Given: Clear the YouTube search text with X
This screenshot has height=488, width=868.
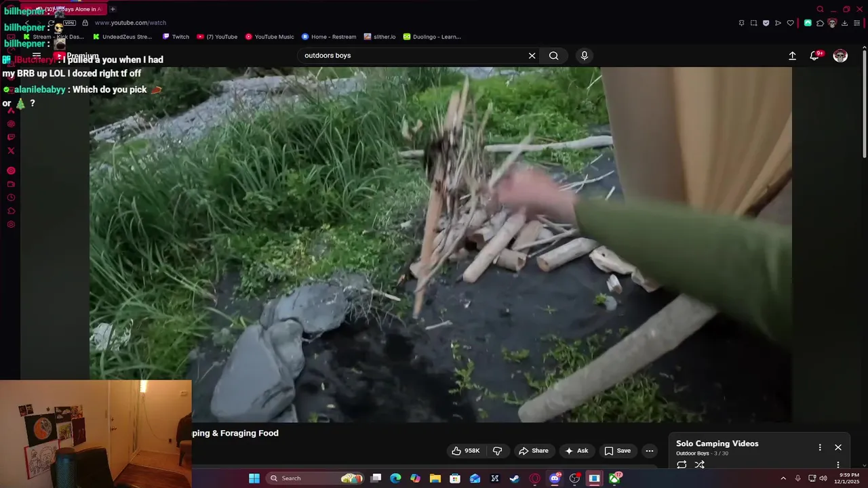Looking at the screenshot, I should tap(532, 56).
